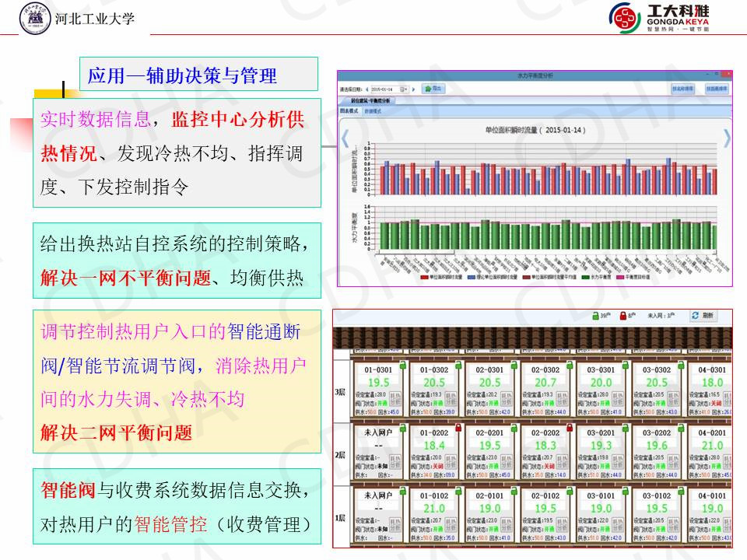Screen dimensions: 747x560
Task: Click the red closed-lock icon on unit 01-0202
Action: pyautogui.click(x=458, y=427)
